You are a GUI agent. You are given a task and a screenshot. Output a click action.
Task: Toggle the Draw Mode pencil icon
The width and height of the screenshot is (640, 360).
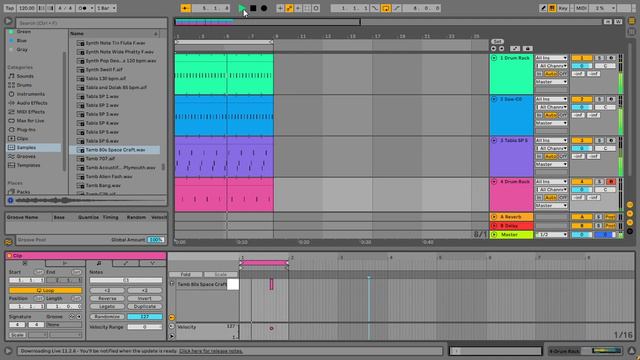click(x=543, y=8)
